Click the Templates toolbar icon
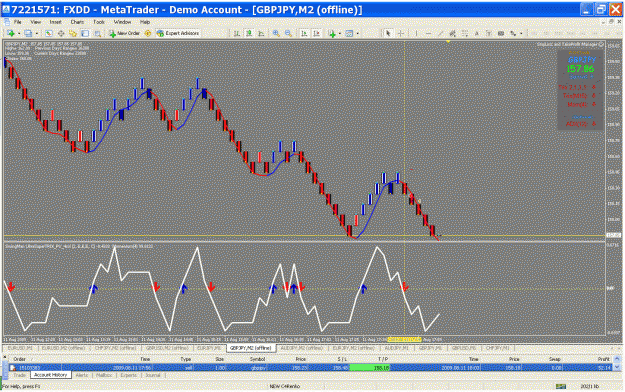Viewport: 625px width, 392px height. tap(349, 33)
